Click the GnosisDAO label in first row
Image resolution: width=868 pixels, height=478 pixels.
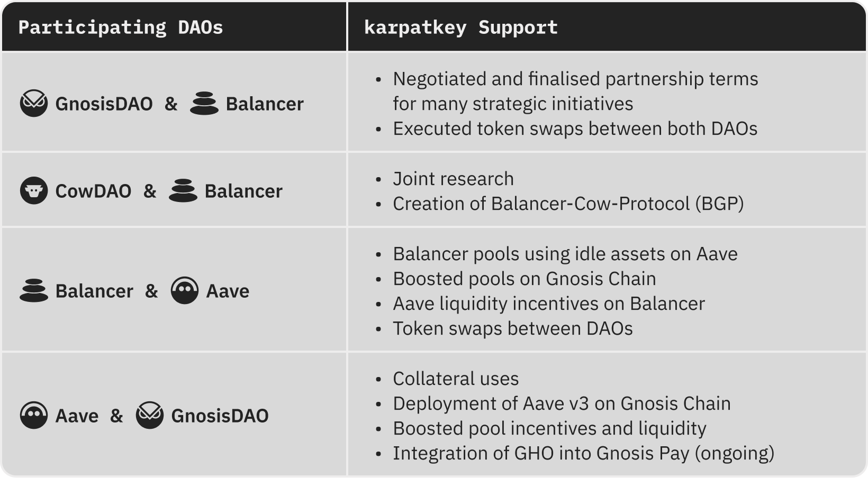tap(104, 104)
